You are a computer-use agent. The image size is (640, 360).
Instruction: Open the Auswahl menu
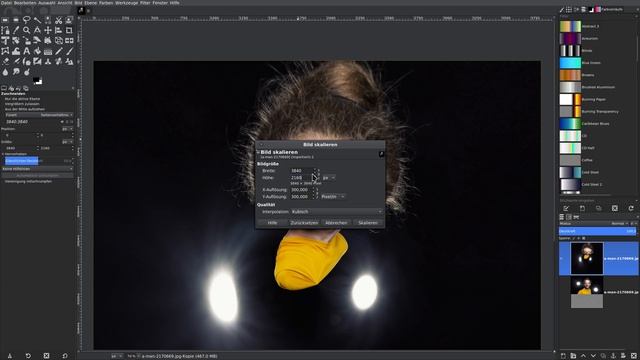click(x=47, y=2)
